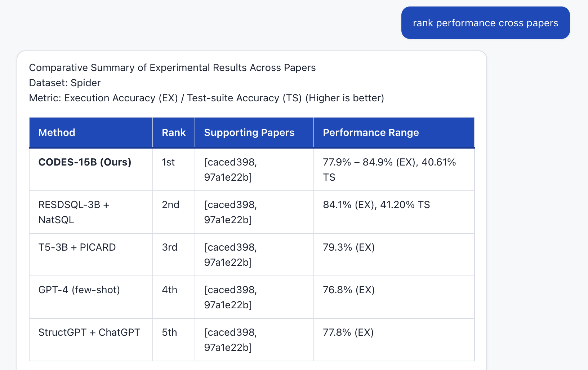Click the Method column header
This screenshot has height=370, width=588.
57,133
